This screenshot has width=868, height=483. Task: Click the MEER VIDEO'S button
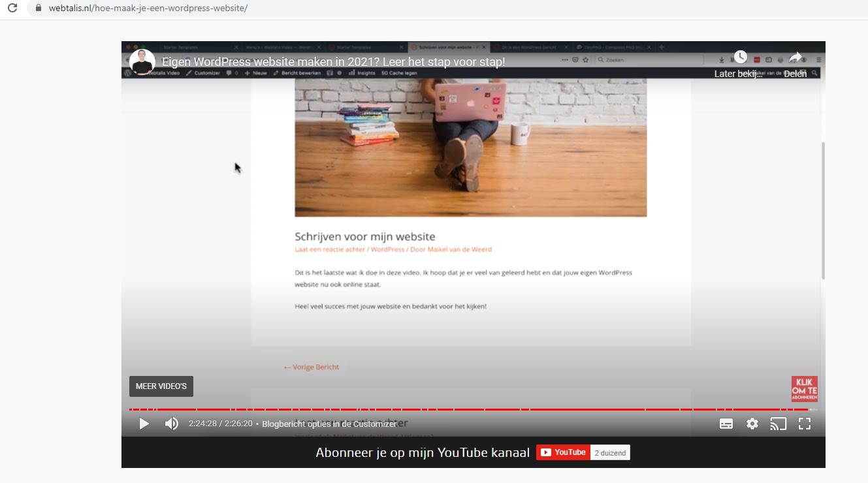(161, 386)
